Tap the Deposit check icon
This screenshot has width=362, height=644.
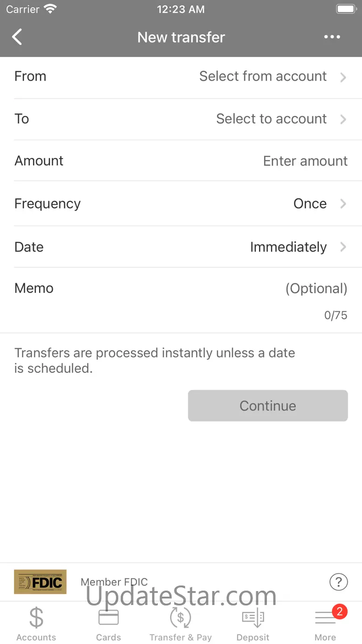(x=253, y=618)
